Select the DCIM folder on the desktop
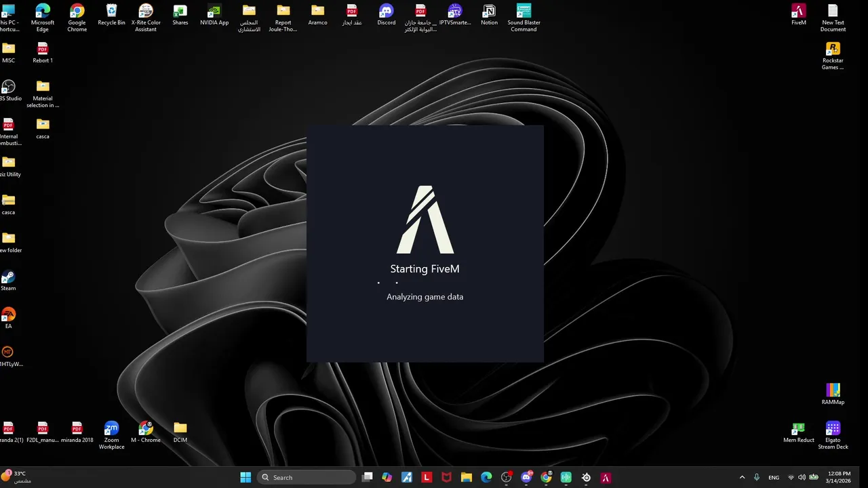 click(180, 432)
